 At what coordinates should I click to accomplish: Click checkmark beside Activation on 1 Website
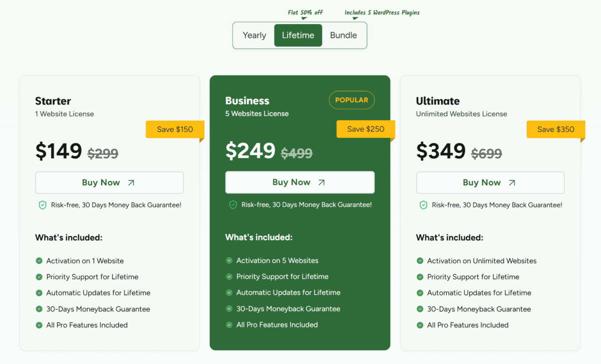coord(39,261)
